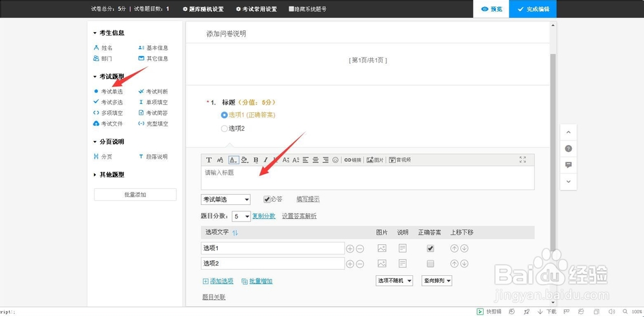Open 竖向排列 layout dropdown
The image size is (644, 317).
(x=437, y=281)
